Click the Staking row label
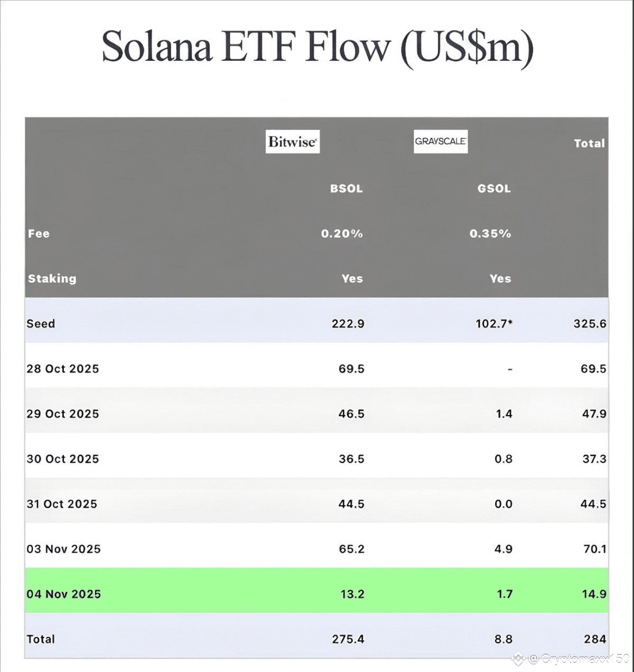 pyautogui.click(x=52, y=278)
